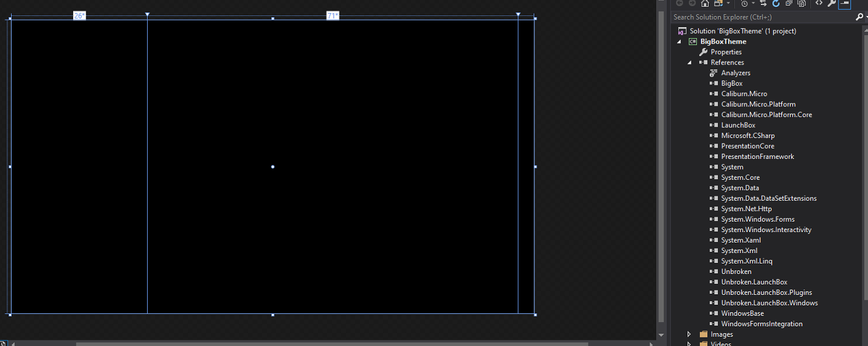The height and width of the screenshot is (346, 868).
Task: Click the Switch Views icon in Solution Explorer
Action: click(x=718, y=3)
